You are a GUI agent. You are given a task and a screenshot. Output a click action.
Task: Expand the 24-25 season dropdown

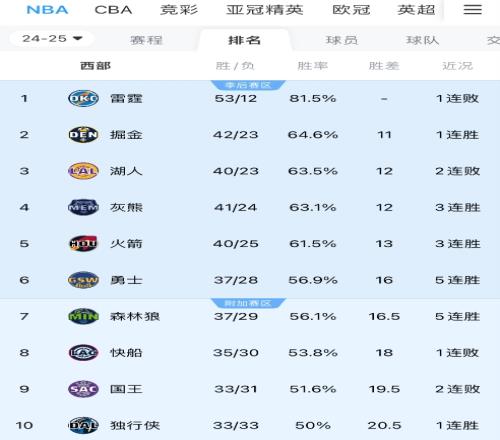(52, 39)
